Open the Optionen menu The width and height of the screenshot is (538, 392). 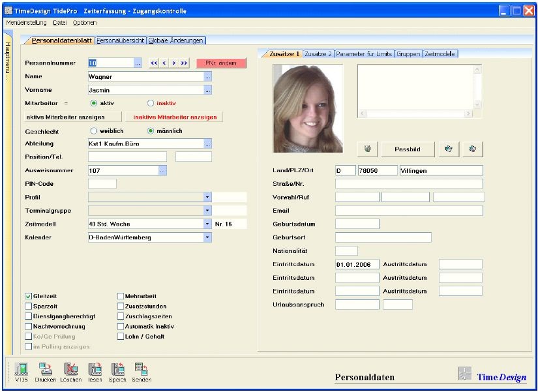tap(84, 22)
